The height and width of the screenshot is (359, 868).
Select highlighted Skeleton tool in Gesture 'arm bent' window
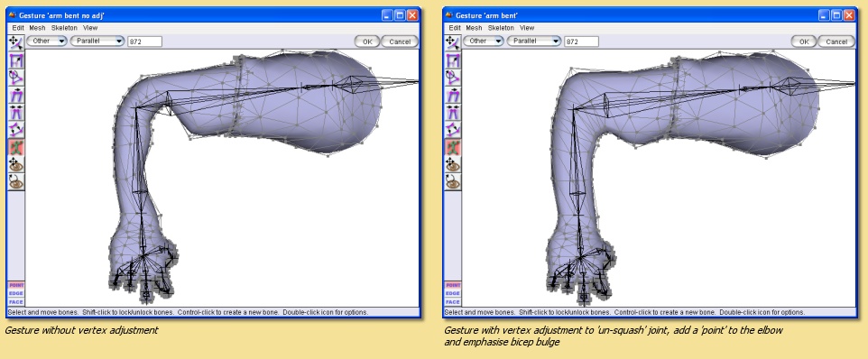coord(453,147)
